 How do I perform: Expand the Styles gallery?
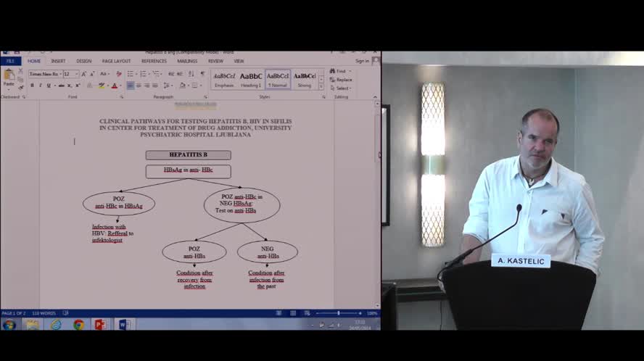point(323,87)
